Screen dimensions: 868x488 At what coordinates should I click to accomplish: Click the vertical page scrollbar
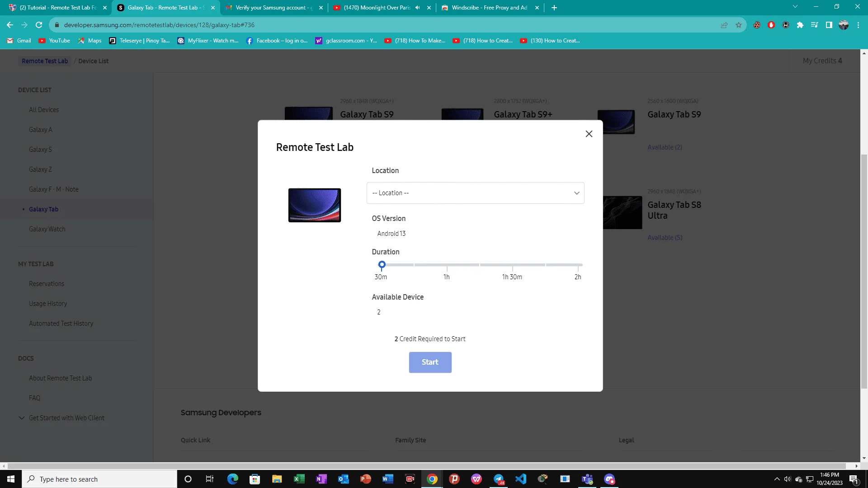point(864,271)
